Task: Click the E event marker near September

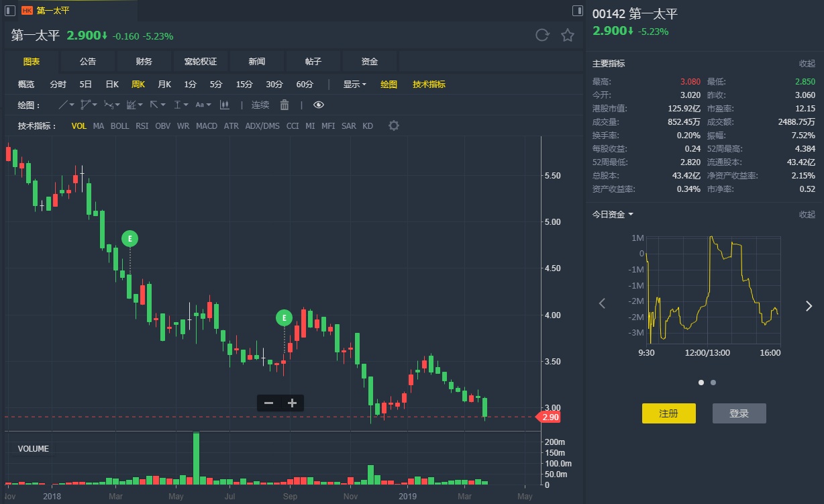Action: 285,317
